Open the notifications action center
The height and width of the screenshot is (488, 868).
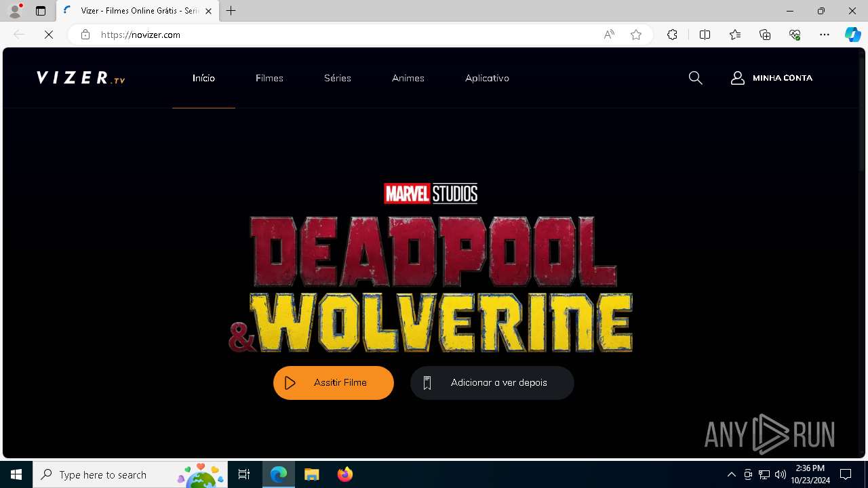[x=846, y=474]
